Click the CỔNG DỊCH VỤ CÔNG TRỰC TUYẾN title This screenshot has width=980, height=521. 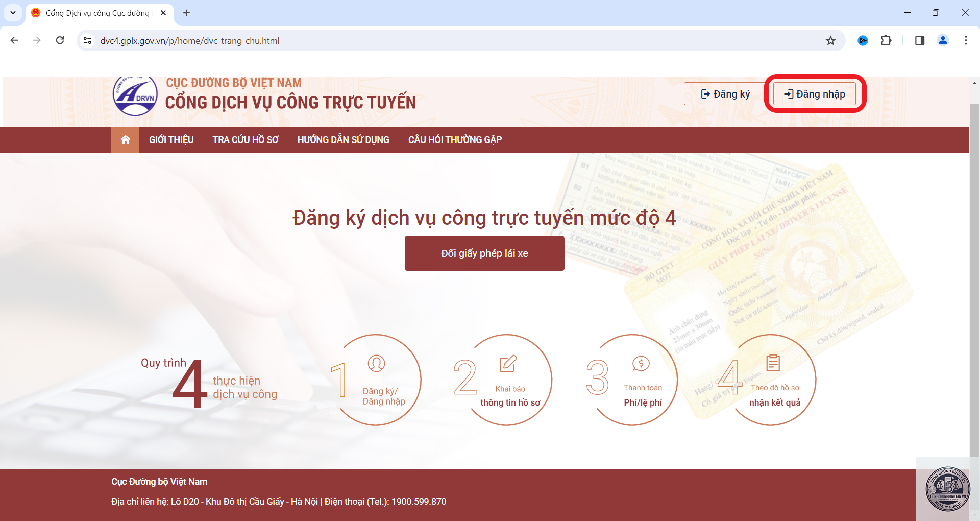(290, 102)
